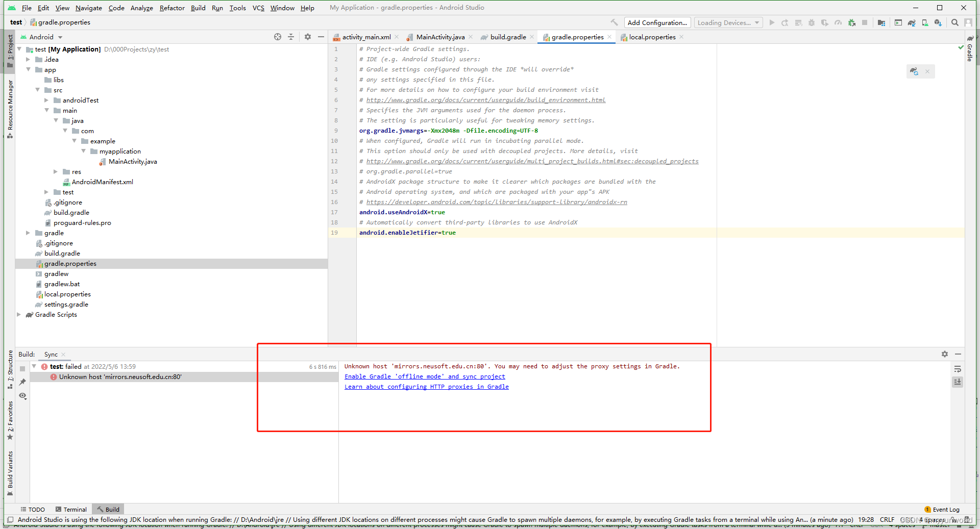980x529 pixels.
Task: Toggle the Resource Manager side panel
Action: [10, 109]
